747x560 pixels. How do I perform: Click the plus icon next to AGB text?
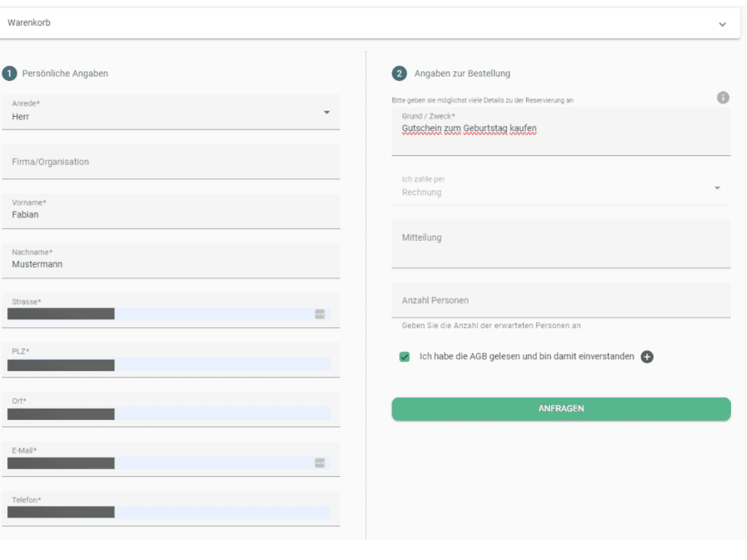point(647,357)
